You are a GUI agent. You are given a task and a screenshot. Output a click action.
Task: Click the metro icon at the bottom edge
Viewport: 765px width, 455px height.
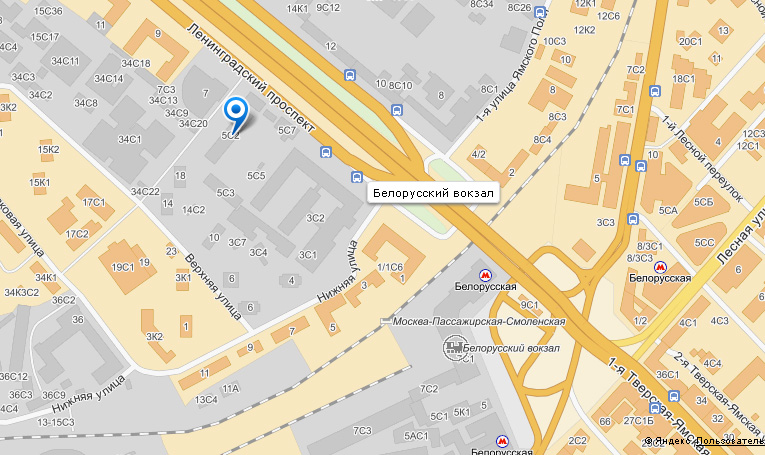click(502, 441)
